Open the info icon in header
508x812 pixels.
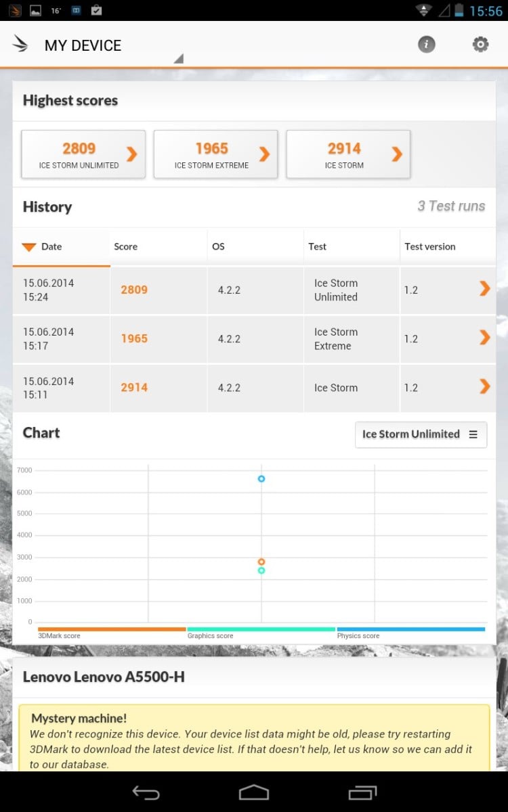[x=426, y=45]
